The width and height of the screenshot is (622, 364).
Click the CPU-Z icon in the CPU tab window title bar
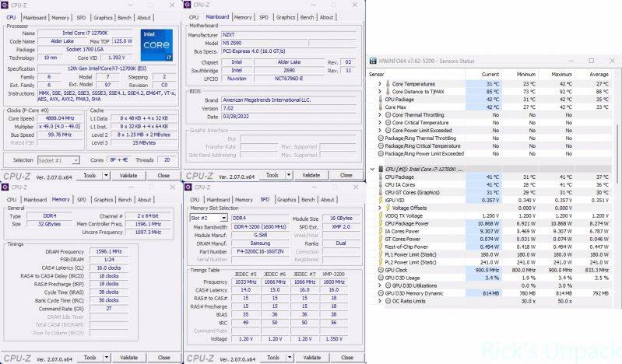tap(5, 5)
